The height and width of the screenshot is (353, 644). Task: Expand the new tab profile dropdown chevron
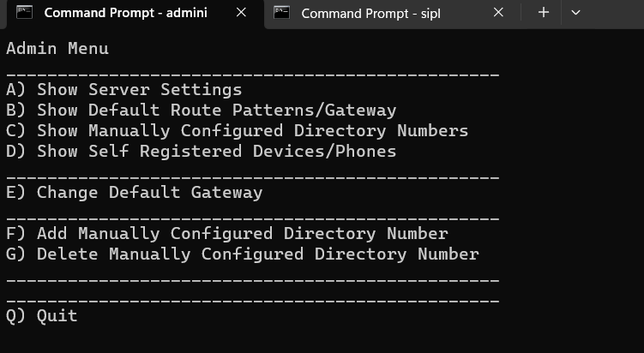pyautogui.click(x=575, y=13)
